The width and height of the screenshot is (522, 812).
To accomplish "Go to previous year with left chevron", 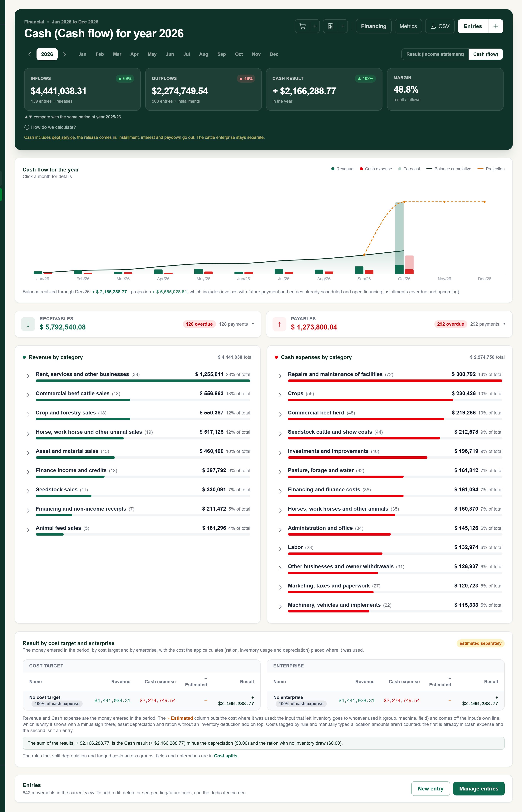I will click(29, 54).
